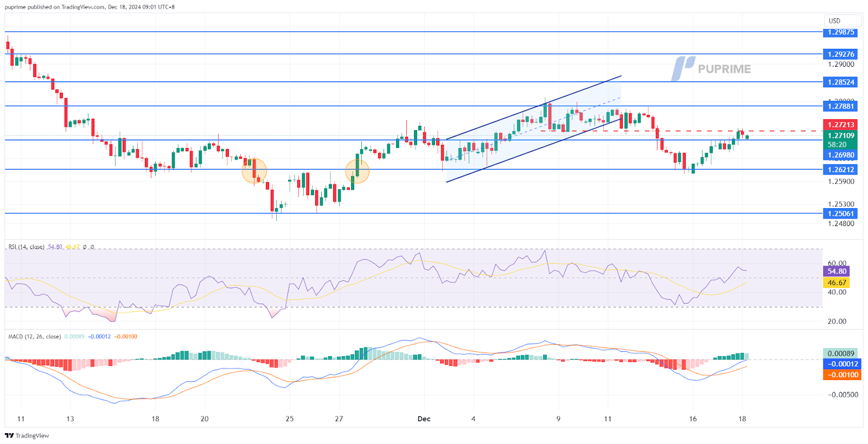This screenshot has width=868, height=444.
Task: Select the 1.25061 support price label
Action: pos(840,214)
